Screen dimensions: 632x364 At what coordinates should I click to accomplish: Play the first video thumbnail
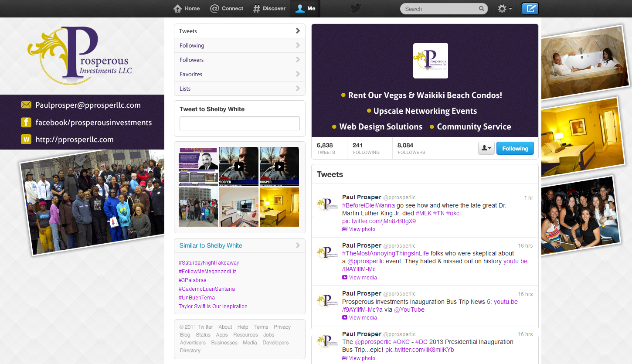click(x=239, y=167)
